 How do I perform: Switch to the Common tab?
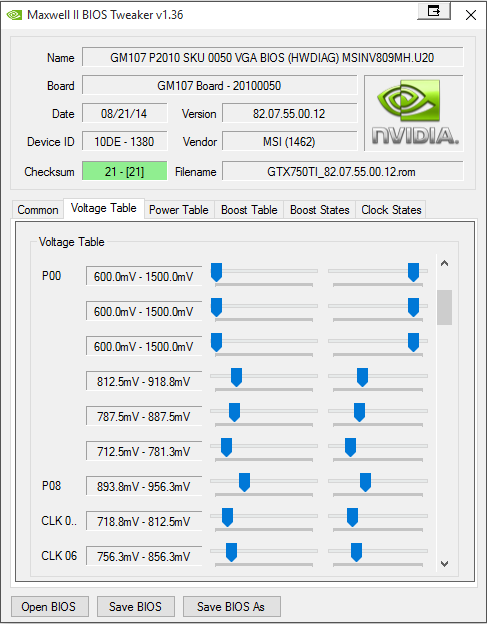click(38, 210)
